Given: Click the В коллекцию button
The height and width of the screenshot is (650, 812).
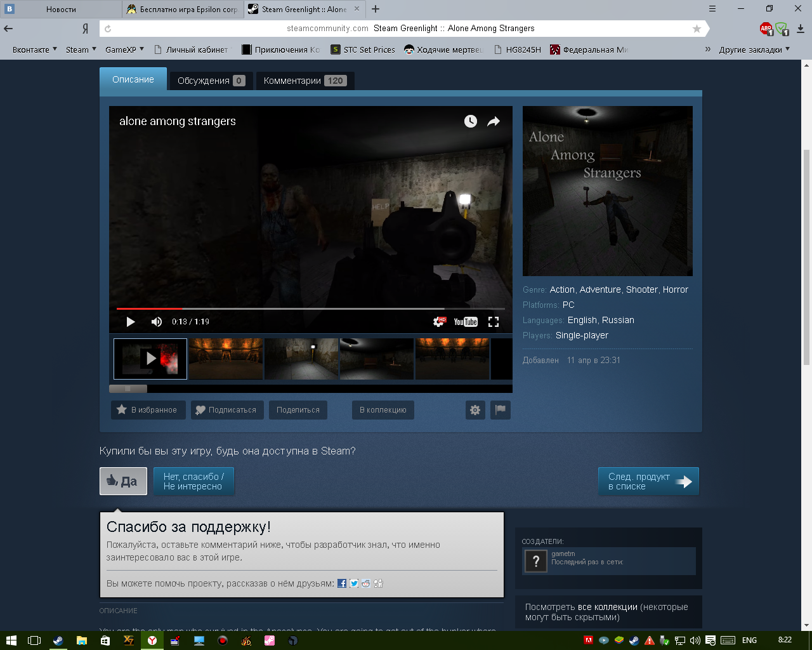Looking at the screenshot, I should click(x=383, y=410).
